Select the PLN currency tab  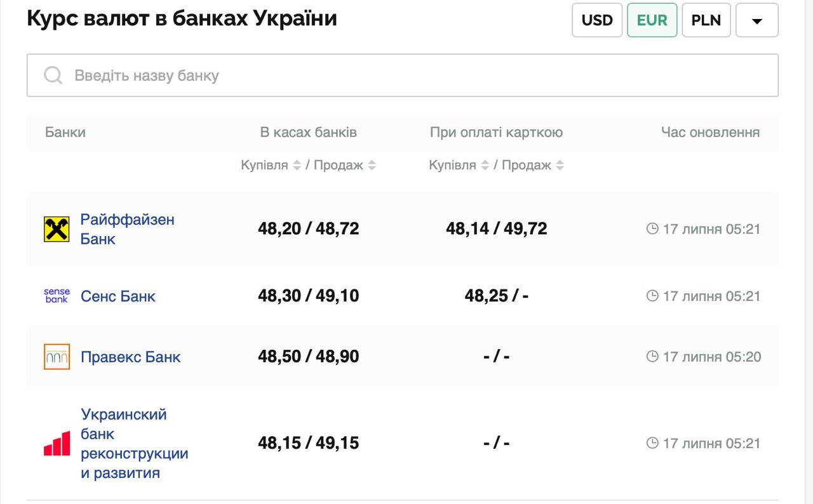click(x=706, y=20)
